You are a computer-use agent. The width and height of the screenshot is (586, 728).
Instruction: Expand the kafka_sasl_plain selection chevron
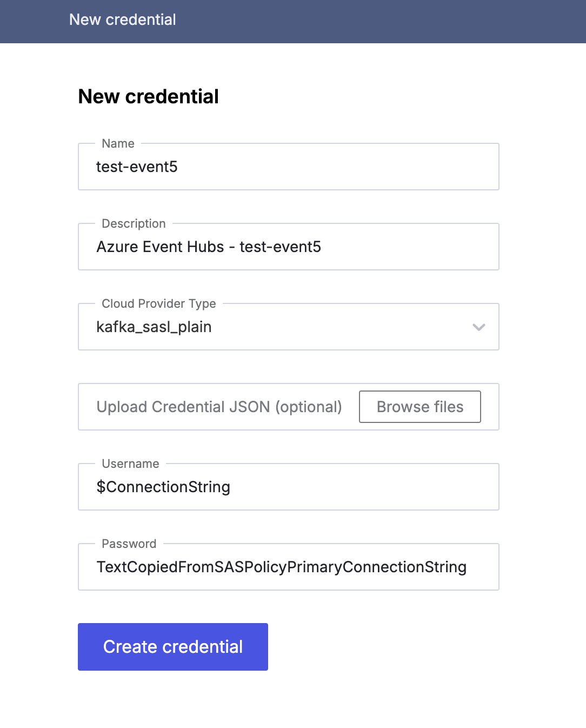pos(478,327)
